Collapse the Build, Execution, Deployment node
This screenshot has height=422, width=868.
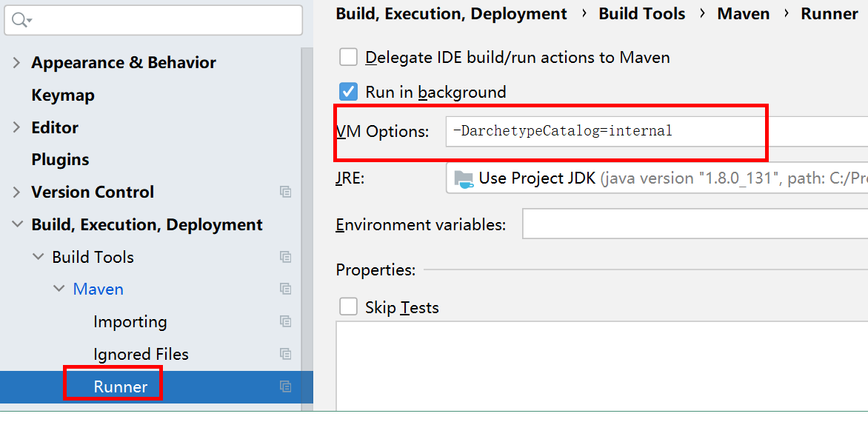click(x=16, y=224)
